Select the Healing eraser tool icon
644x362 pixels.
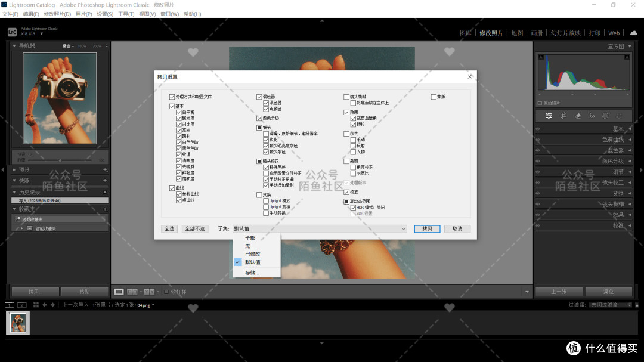tap(578, 116)
